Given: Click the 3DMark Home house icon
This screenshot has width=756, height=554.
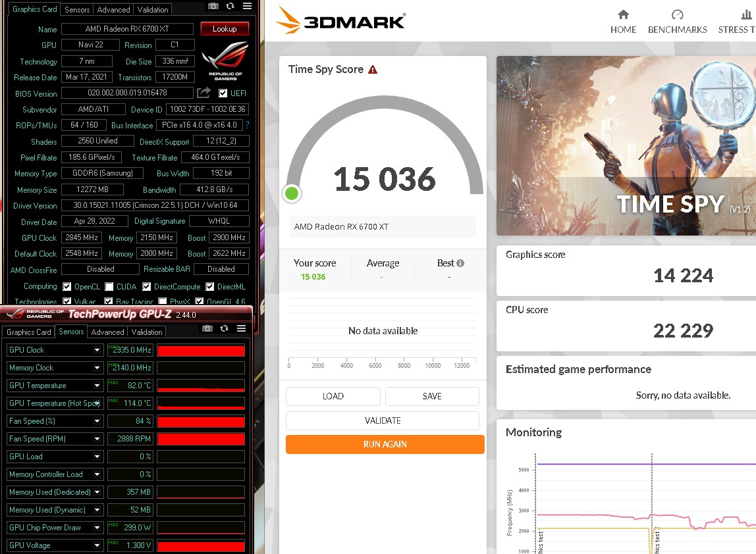Looking at the screenshot, I should coord(624,14).
